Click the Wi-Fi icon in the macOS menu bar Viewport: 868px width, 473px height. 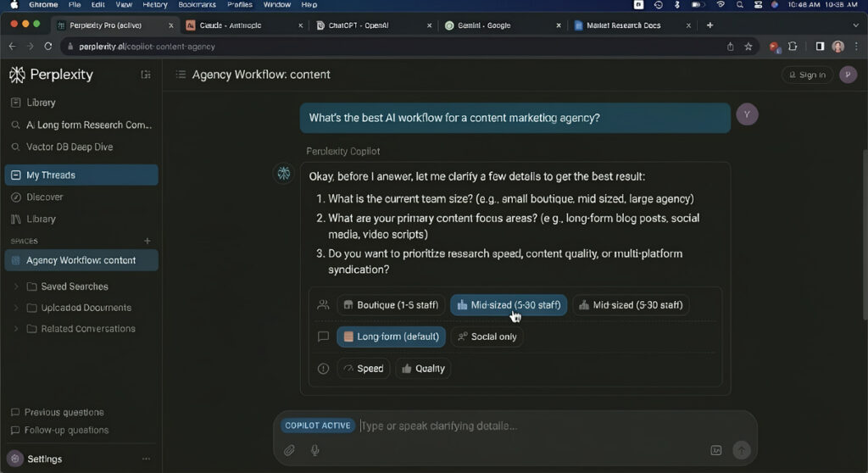(x=721, y=4)
